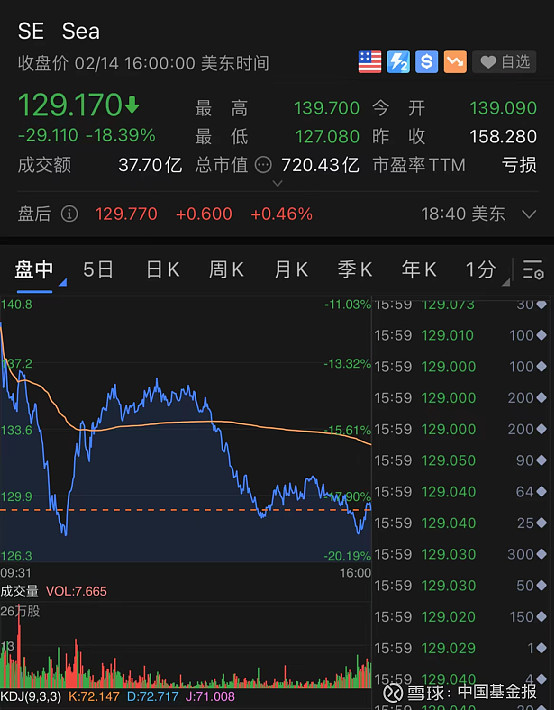Tap the 今开 139.090 value
Image resolution: width=554 pixels, height=710 pixels.
tap(503, 108)
